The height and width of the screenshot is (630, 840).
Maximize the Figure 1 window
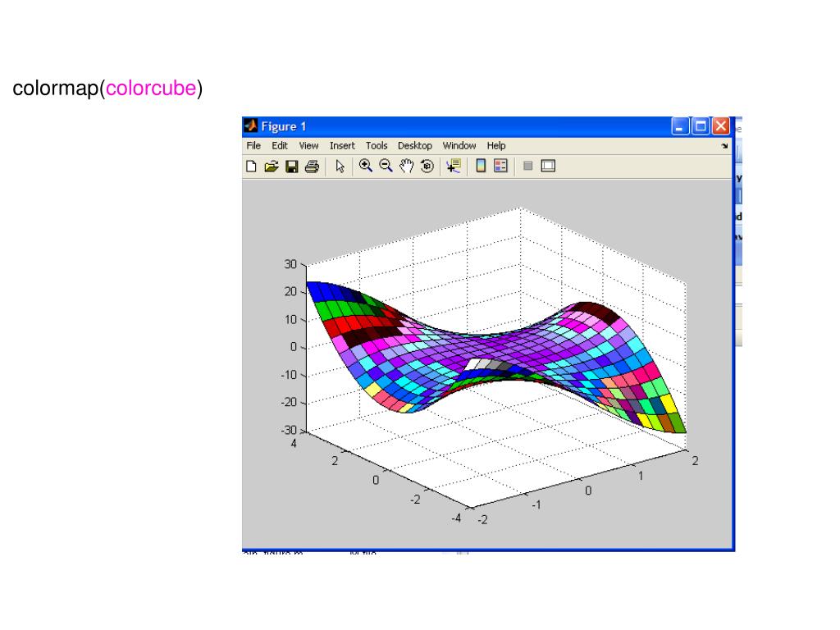(701, 126)
